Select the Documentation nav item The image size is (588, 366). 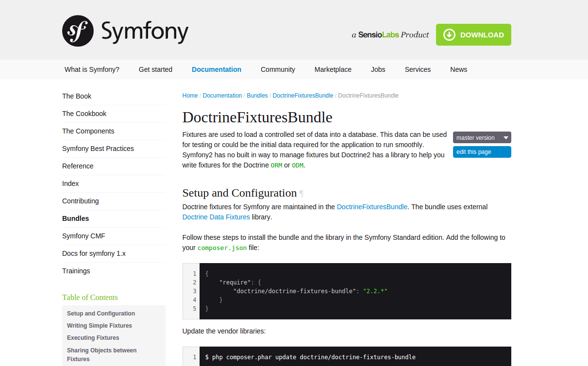tap(217, 69)
